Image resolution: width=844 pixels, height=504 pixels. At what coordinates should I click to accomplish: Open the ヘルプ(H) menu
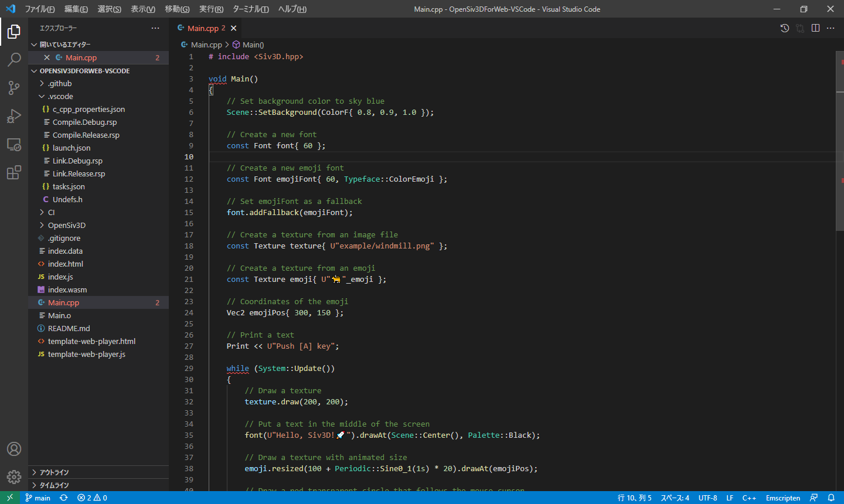(x=292, y=9)
